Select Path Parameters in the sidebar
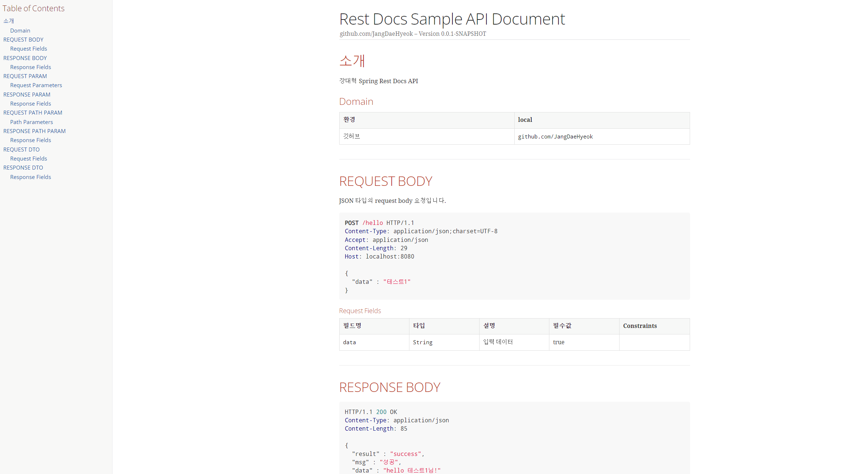The image size is (868, 474). [31, 122]
